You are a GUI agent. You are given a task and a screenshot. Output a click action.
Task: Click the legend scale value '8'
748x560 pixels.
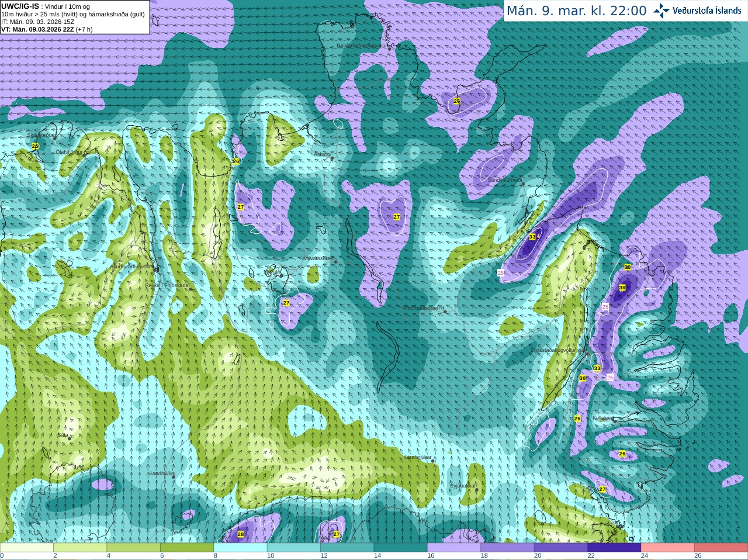click(x=216, y=556)
